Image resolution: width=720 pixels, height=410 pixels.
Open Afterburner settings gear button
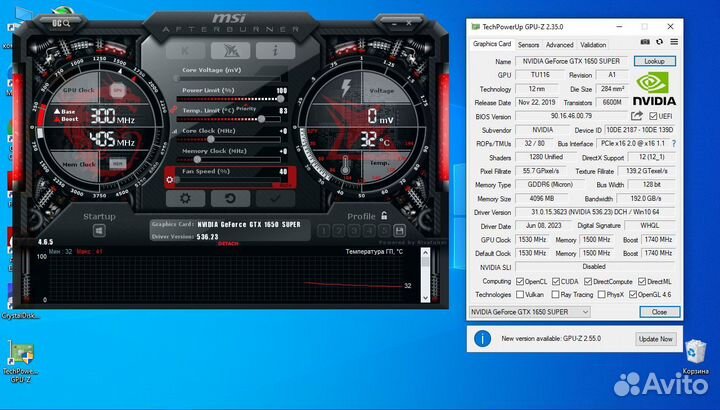tap(185, 198)
